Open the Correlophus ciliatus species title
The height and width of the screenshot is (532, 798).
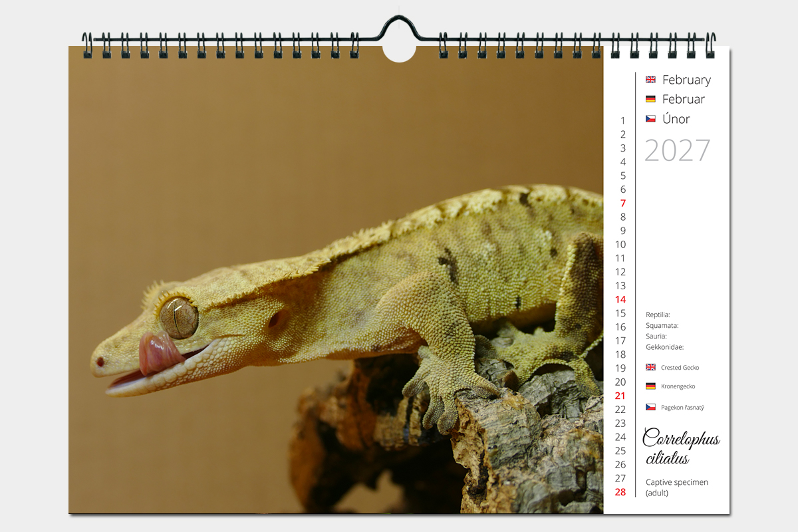(x=680, y=448)
